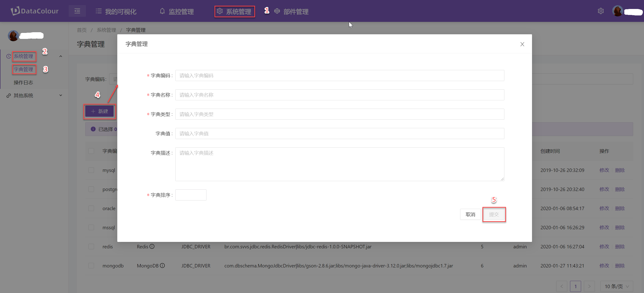644x293 pixels.
Task: Focus the 字典编码 input in dialog
Action: coord(339,75)
